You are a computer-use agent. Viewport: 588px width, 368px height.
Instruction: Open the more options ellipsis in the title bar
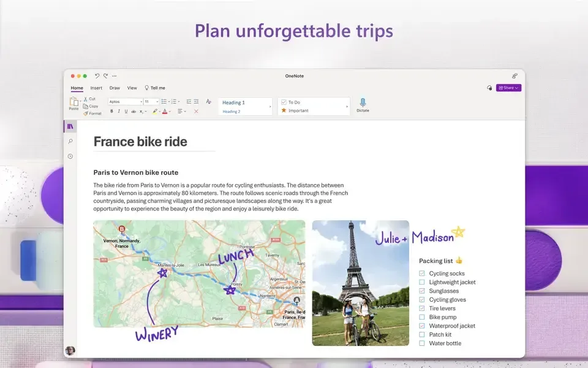pyautogui.click(x=115, y=76)
